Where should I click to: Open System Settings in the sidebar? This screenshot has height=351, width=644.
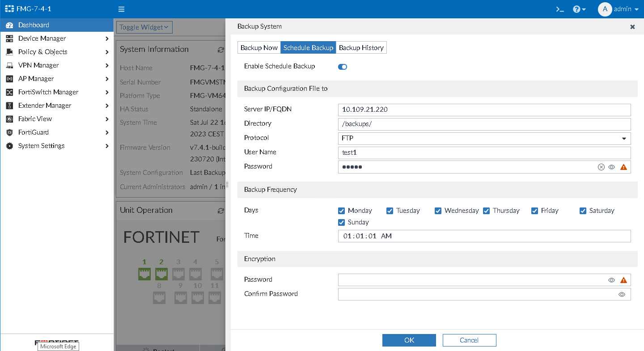pyautogui.click(x=40, y=146)
